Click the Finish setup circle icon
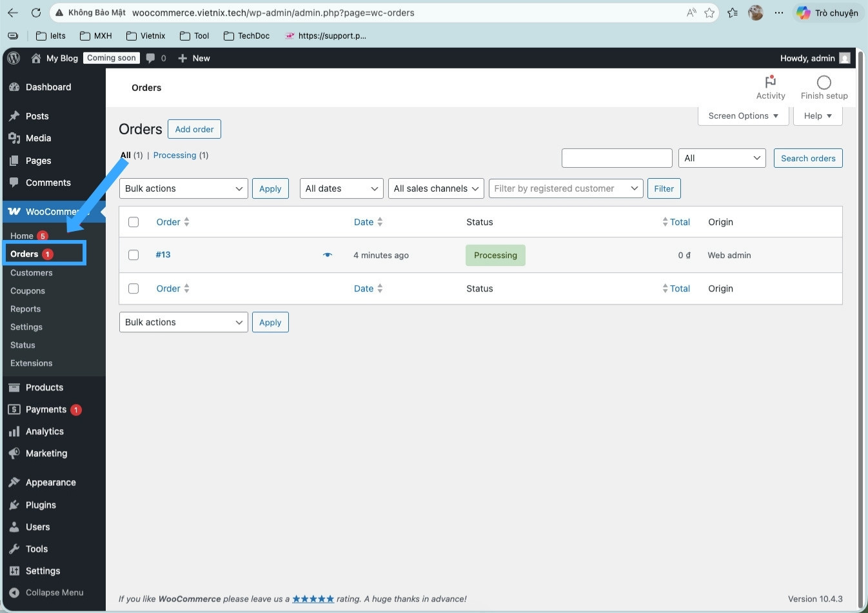Image resolution: width=868 pixels, height=613 pixels. click(x=824, y=82)
